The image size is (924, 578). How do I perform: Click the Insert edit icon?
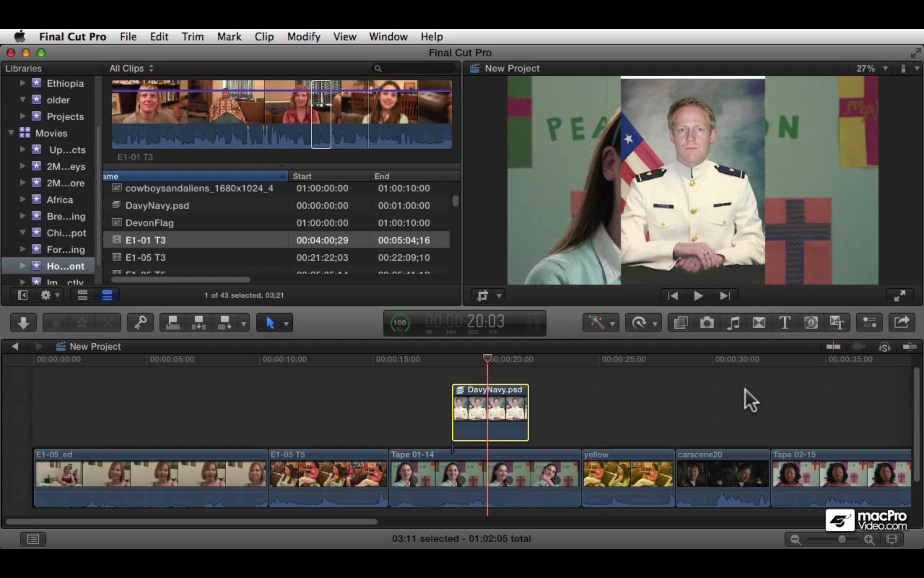(x=199, y=323)
